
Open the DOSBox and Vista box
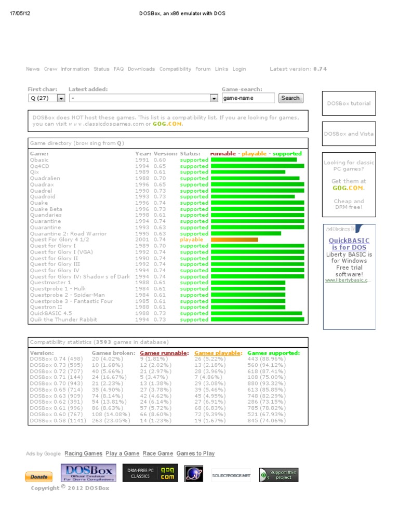[349, 134]
